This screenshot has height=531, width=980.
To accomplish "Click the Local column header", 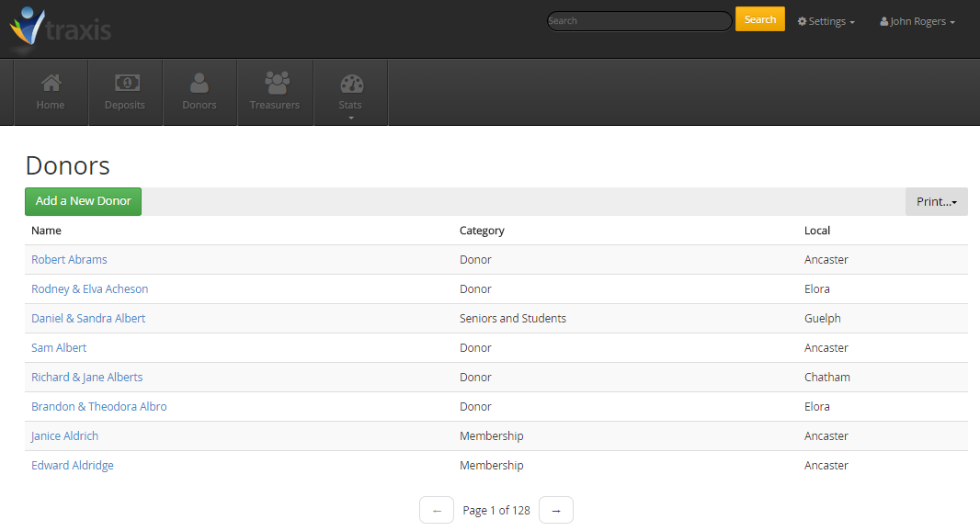I will tap(817, 231).
